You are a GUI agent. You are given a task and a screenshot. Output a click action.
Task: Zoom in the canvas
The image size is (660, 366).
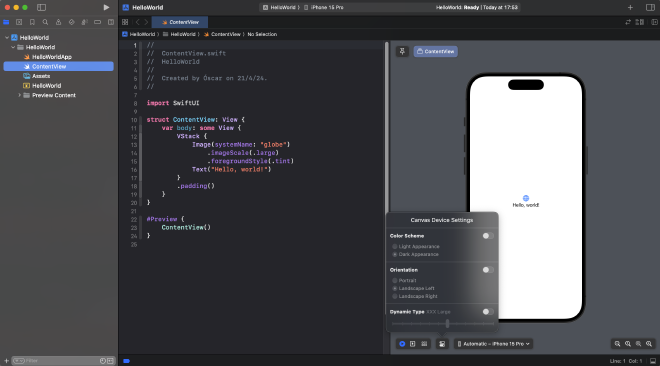coord(649,344)
